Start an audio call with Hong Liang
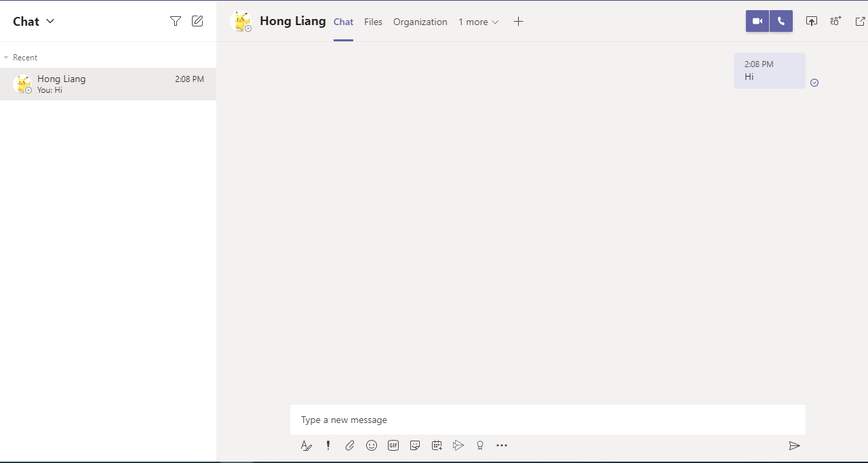This screenshot has height=463, width=868. click(x=781, y=21)
